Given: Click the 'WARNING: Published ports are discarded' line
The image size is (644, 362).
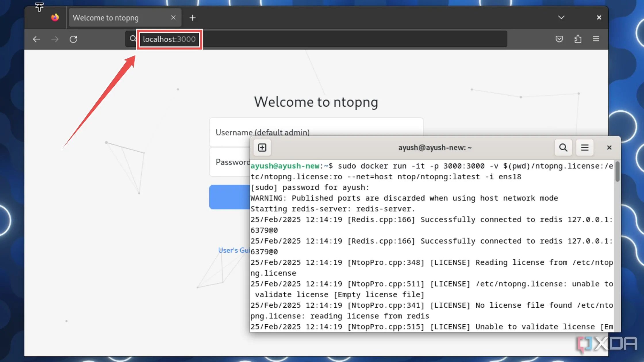Looking at the screenshot, I should (x=404, y=198).
